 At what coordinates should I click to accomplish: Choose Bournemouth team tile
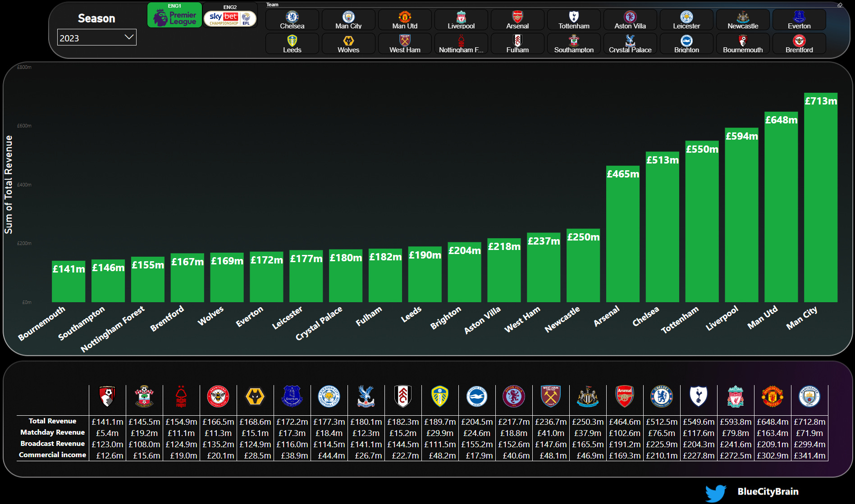click(x=743, y=44)
